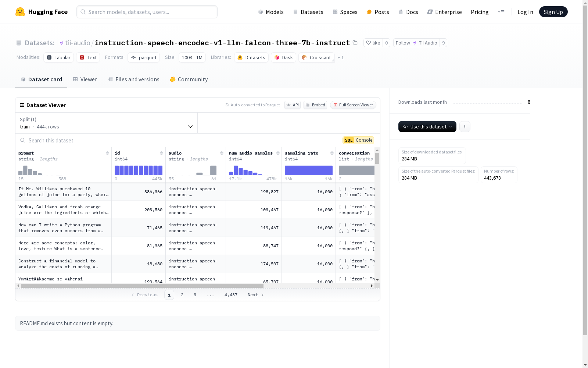
Task: Click the Dask library tag
Action: pos(284,57)
